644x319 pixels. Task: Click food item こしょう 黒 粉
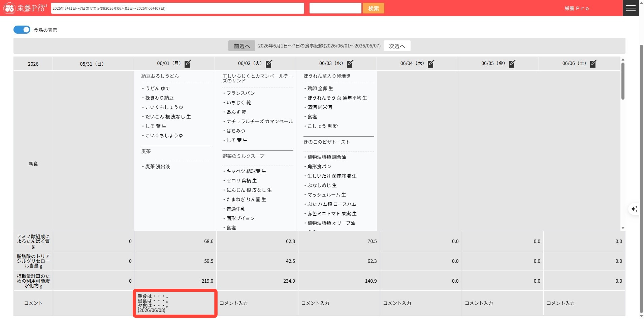tap(323, 126)
